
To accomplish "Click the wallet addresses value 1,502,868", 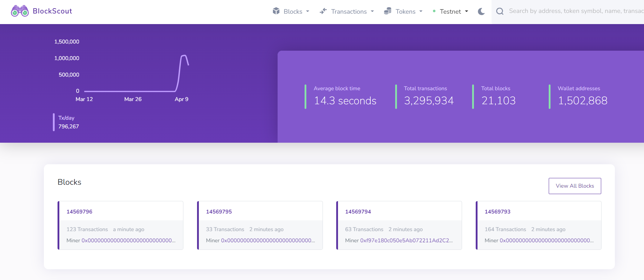I will tap(583, 101).
